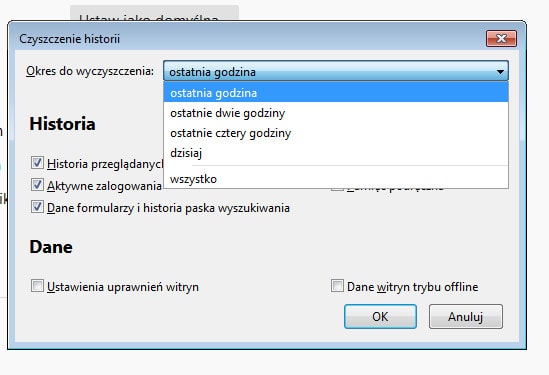
Task: Click the 'Okres do wyczyszczenia:' label
Action: tap(90, 71)
